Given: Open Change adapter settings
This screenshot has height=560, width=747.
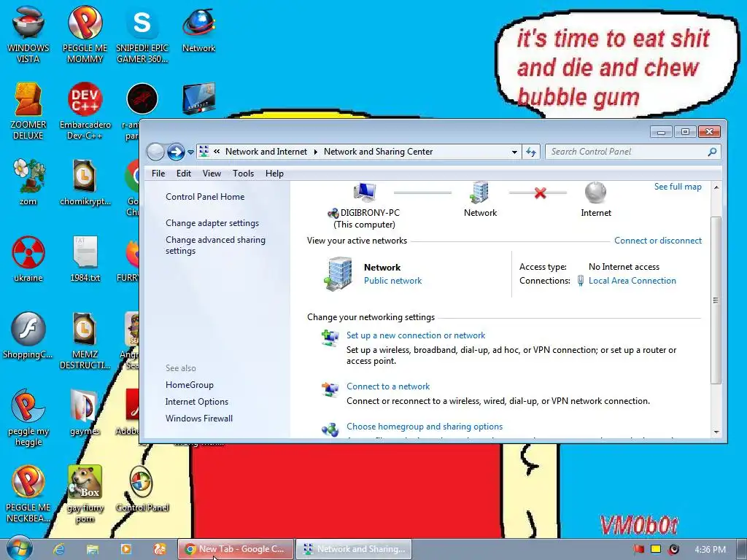Looking at the screenshot, I should 212,223.
